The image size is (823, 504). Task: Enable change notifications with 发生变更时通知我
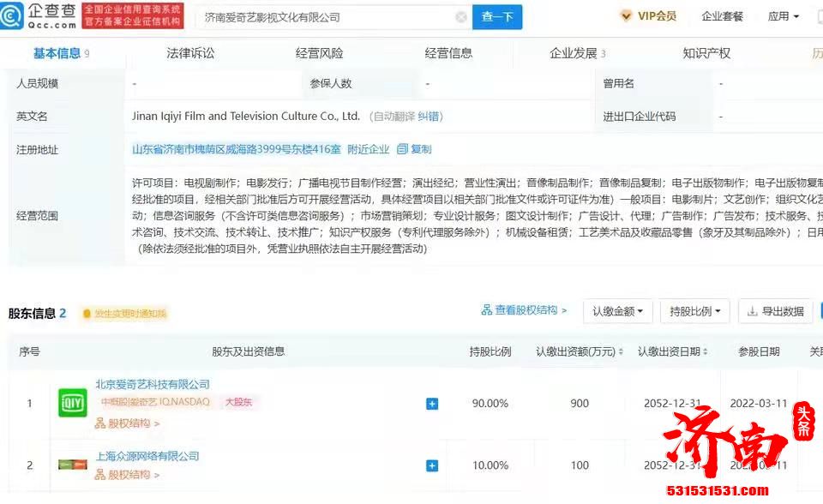[x=131, y=314]
